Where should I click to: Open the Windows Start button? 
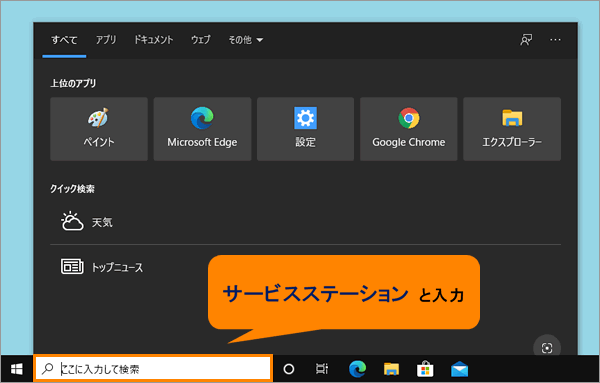point(17,369)
